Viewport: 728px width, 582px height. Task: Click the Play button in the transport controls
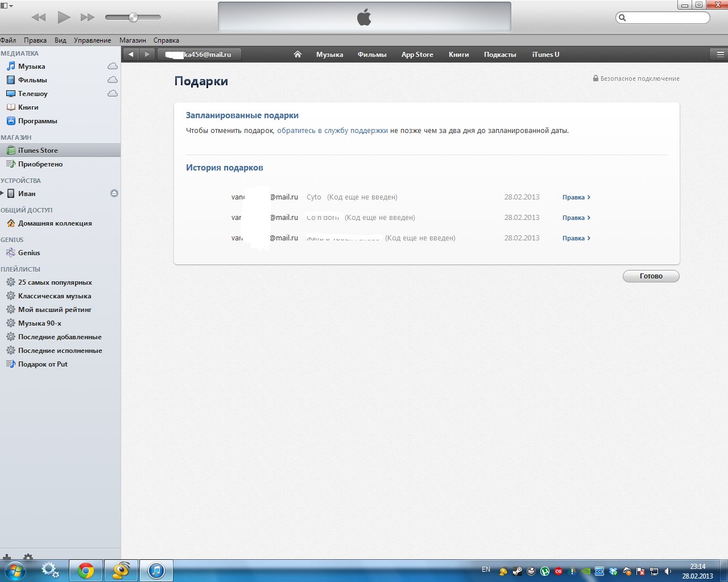(x=64, y=17)
